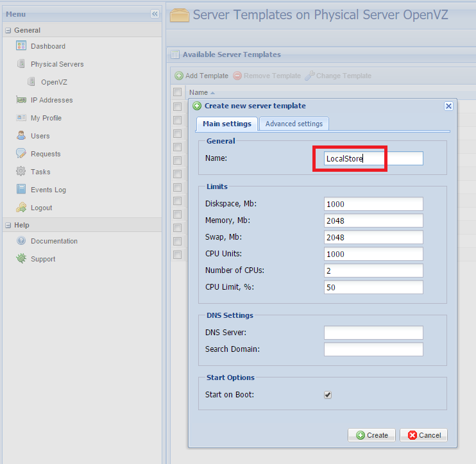Collapse the General menu group

pyautogui.click(x=8, y=30)
